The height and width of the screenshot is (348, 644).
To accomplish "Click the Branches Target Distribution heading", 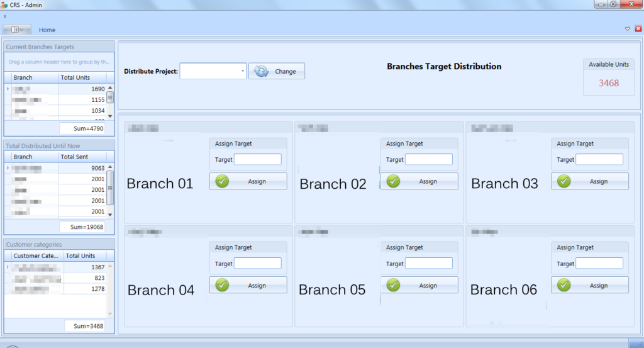I will (444, 67).
